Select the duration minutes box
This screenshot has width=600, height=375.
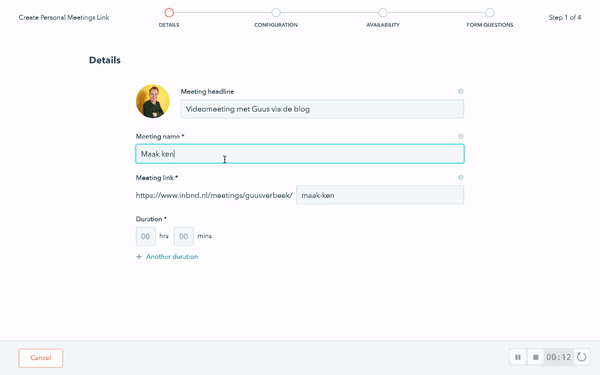[184, 236]
